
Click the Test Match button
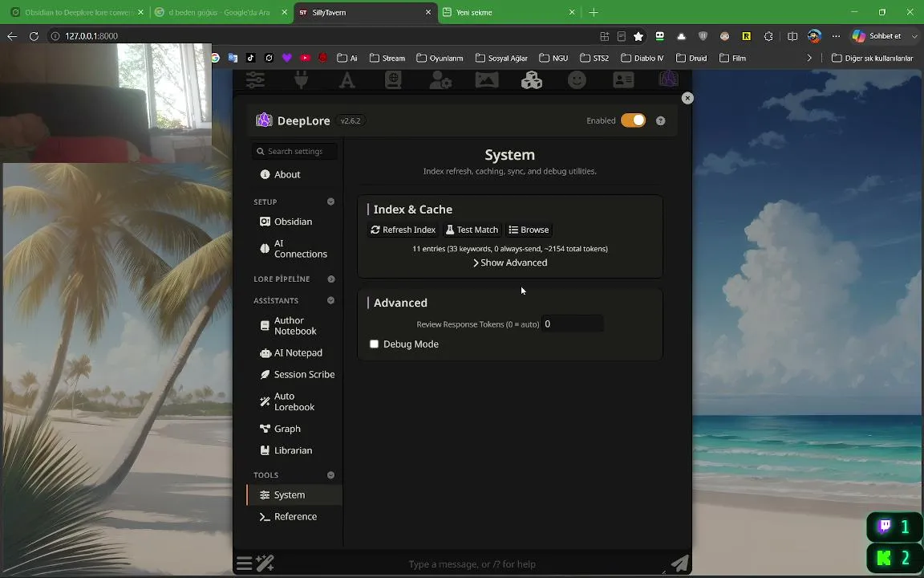coord(472,230)
